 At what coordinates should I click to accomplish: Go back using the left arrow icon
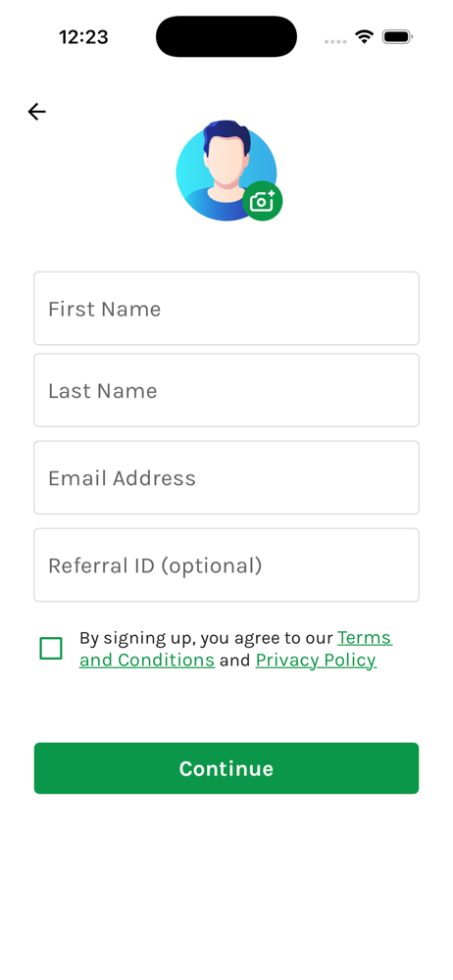(37, 112)
